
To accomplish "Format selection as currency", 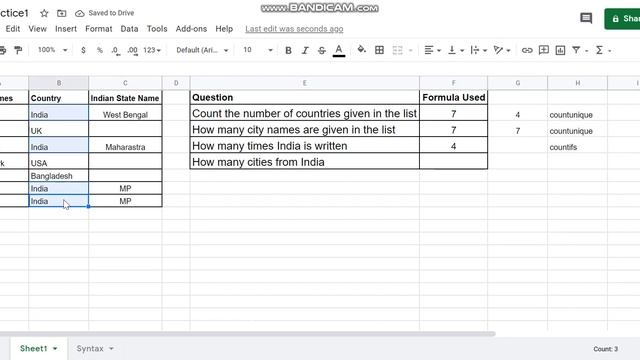I will 83,50.
